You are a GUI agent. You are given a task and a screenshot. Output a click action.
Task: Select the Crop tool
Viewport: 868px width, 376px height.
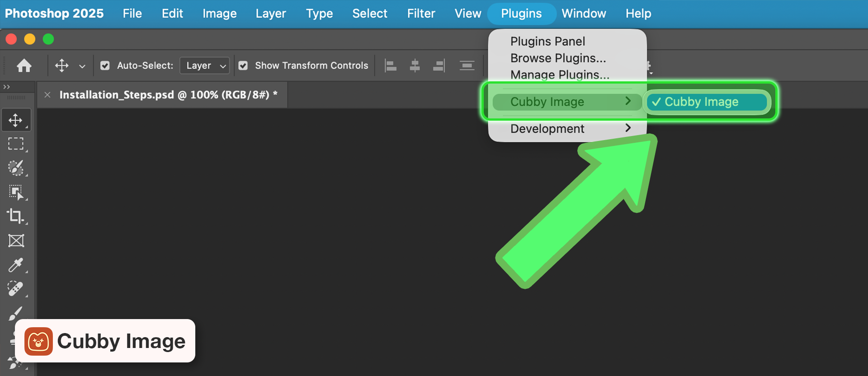pos(16,216)
